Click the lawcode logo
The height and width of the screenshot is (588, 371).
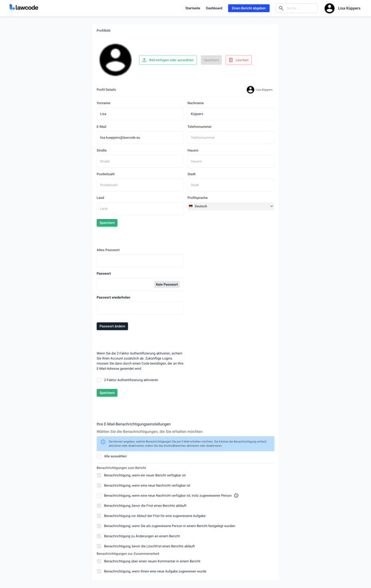(x=24, y=8)
